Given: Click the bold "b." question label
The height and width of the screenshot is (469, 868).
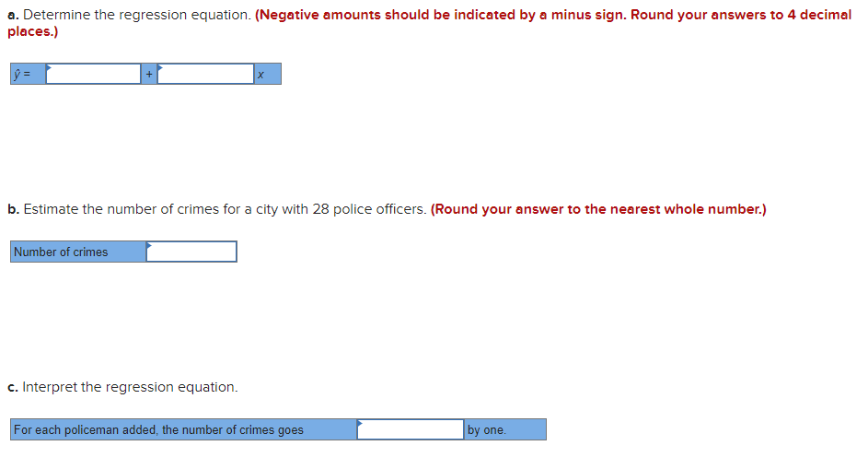Looking at the screenshot, I should 13,209.
